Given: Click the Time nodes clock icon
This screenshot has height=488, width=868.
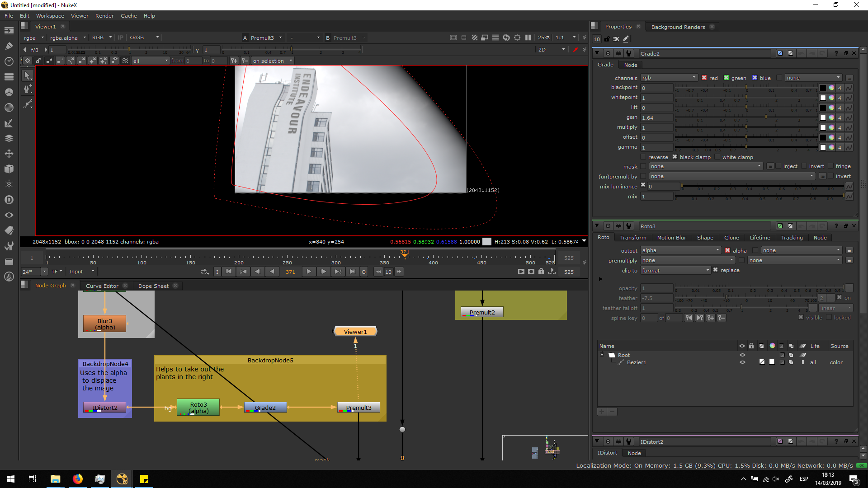Looking at the screenshot, I should 9,61.
